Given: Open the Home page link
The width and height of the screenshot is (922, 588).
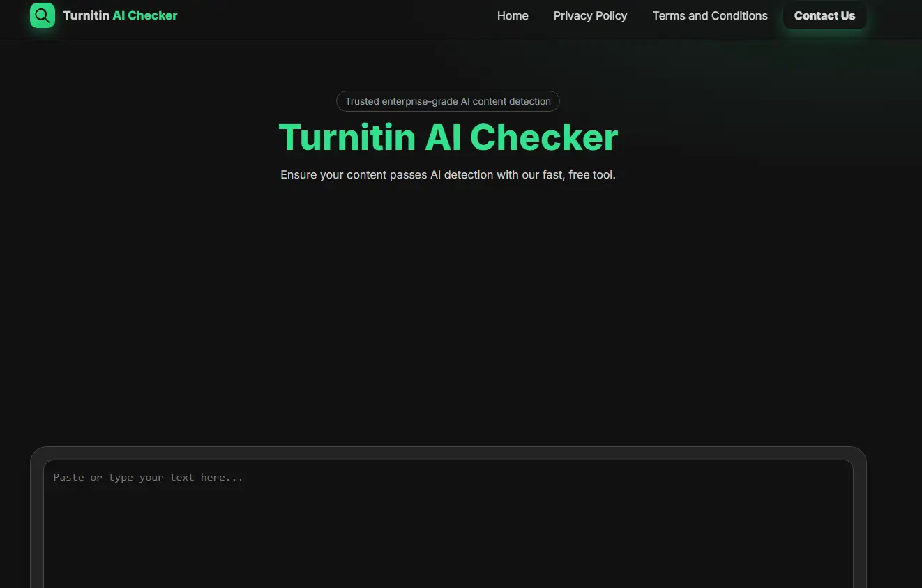Looking at the screenshot, I should tap(513, 15).
